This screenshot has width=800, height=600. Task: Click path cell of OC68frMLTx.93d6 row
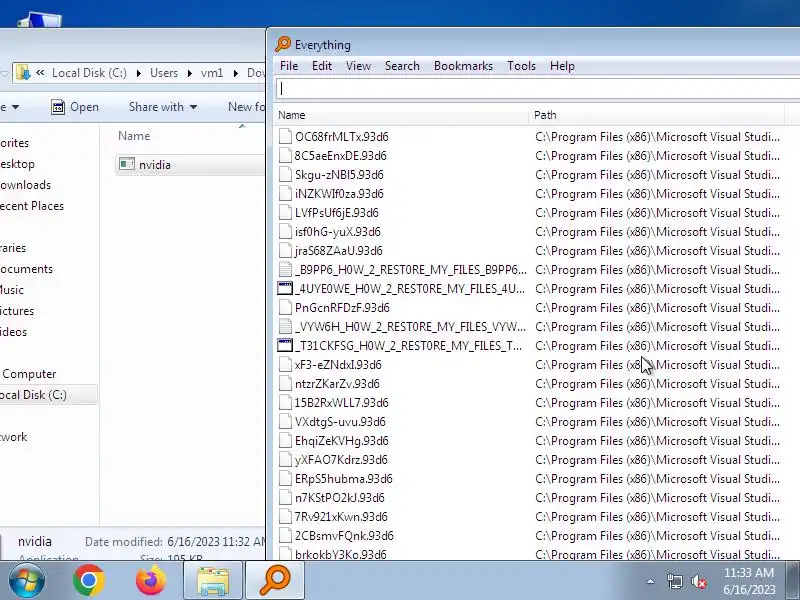658,137
